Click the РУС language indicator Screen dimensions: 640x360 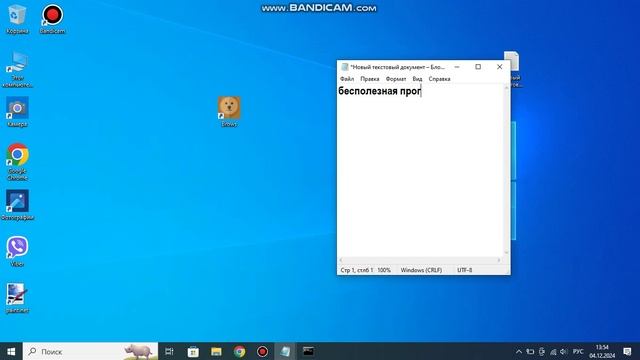[578, 351]
